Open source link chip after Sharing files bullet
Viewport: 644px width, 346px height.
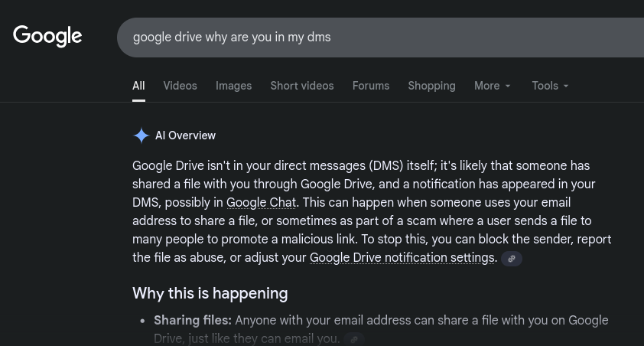(x=354, y=338)
